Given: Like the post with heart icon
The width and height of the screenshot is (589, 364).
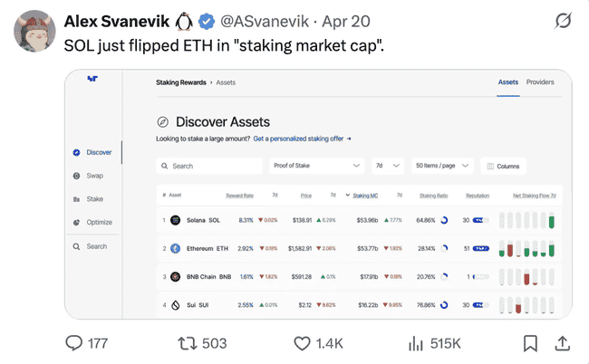Looking at the screenshot, I should (x=304, y=343).
